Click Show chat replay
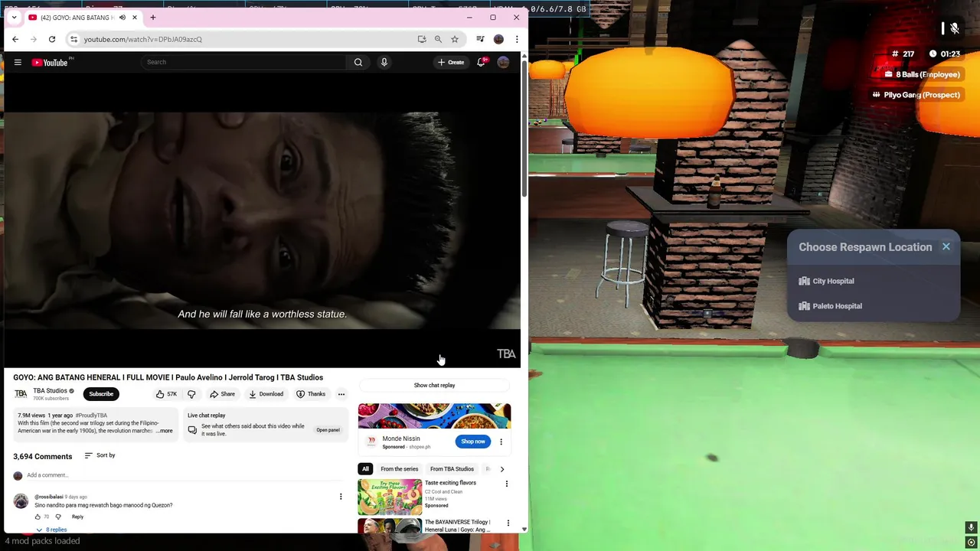 click(434, 386)
